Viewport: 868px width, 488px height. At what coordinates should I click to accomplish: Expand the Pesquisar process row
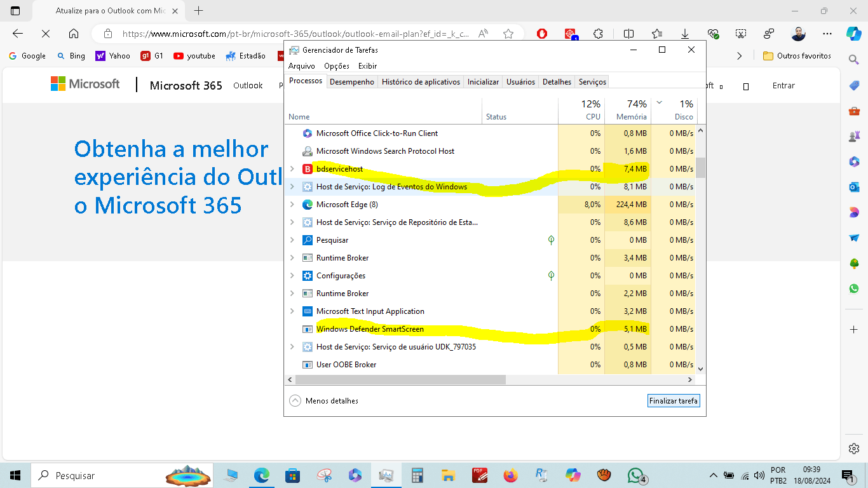[292, 240]
